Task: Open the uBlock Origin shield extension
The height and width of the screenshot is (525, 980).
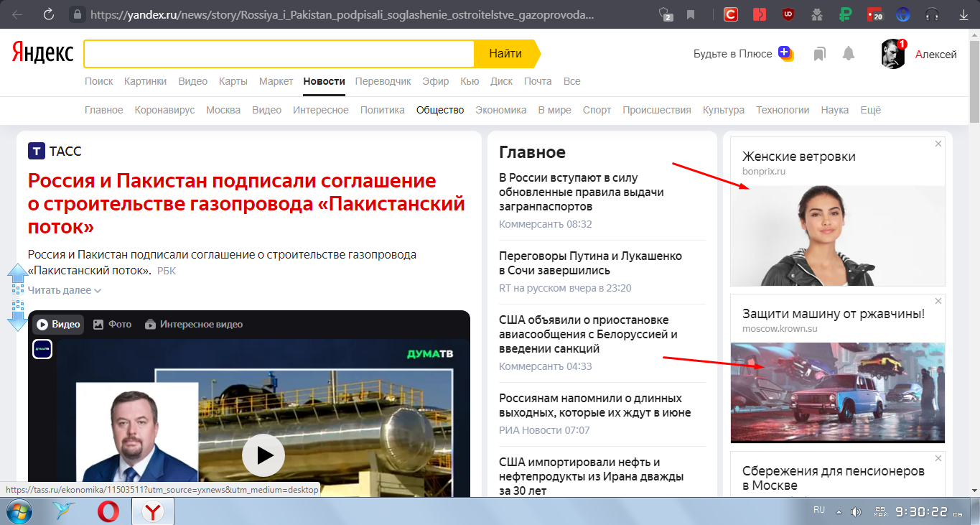Action: click(x=788, y=14)
